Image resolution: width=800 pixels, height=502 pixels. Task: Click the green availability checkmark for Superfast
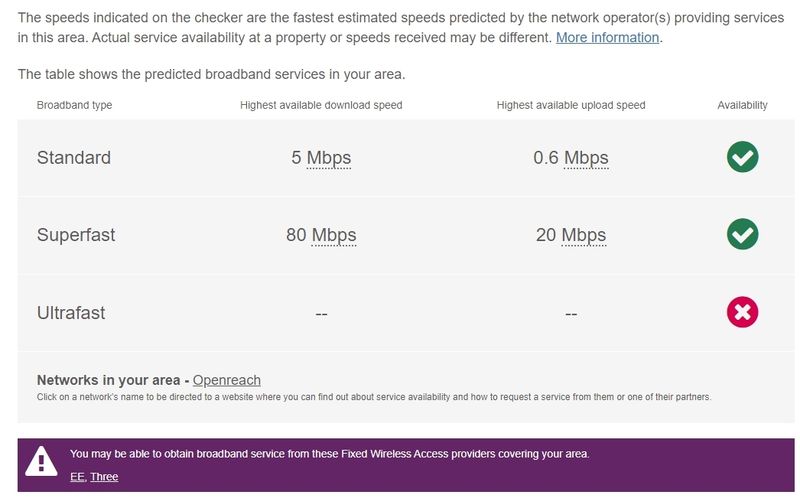tap(742, 235)
